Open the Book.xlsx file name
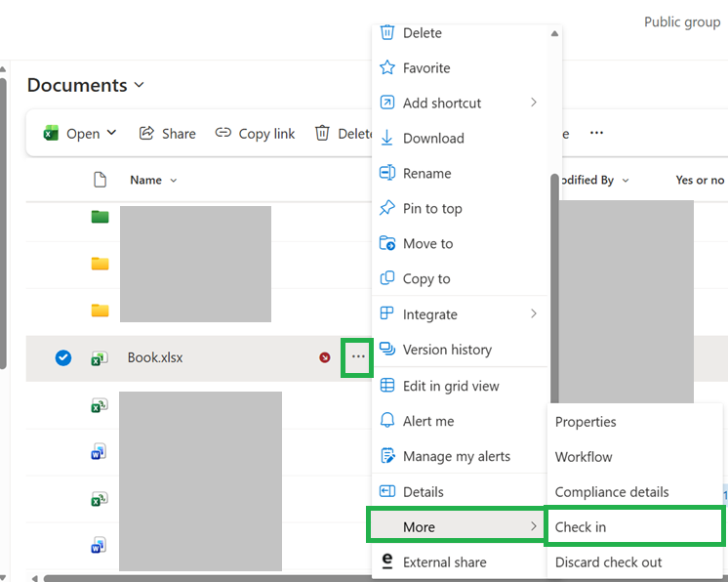This screenshot has height=582, width=728. [x=155, y=357]
